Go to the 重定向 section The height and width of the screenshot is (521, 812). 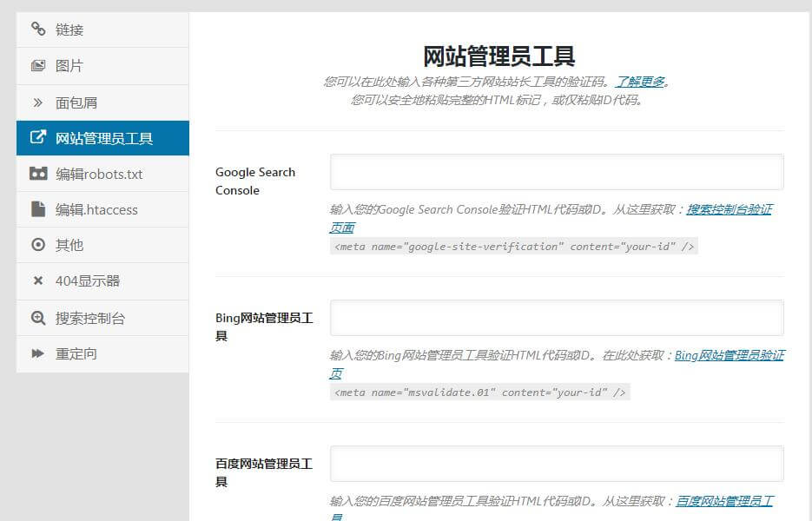(x=76, y=353)
